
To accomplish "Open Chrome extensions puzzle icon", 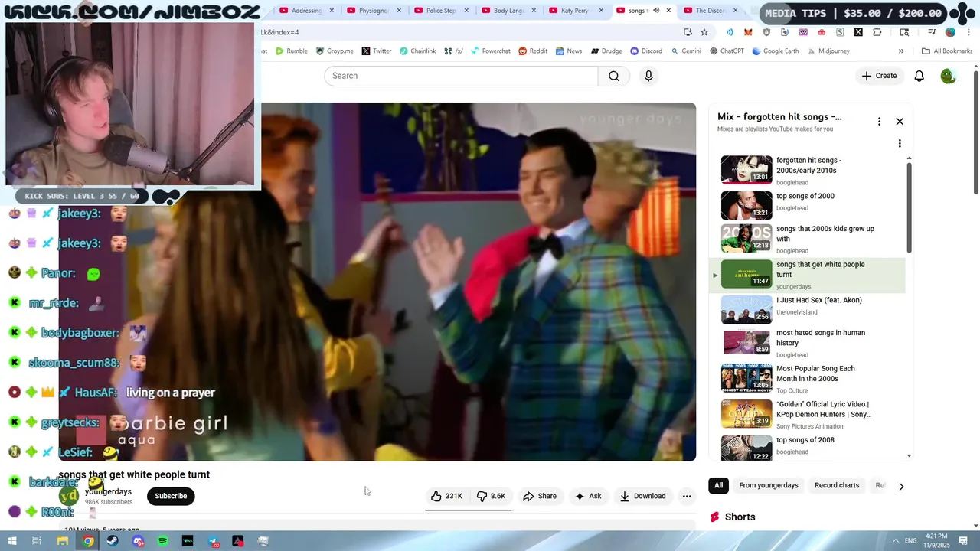I will point(877,32).
